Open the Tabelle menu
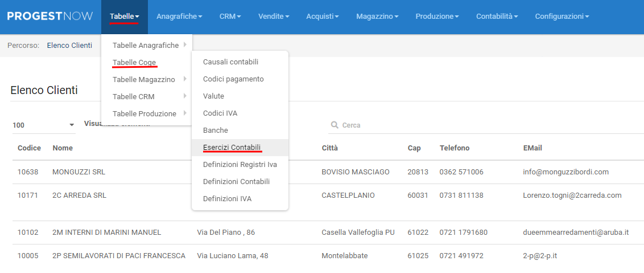The height and width of the screenshot is (273, 644). pyautogui.click(x=124, y=17)
